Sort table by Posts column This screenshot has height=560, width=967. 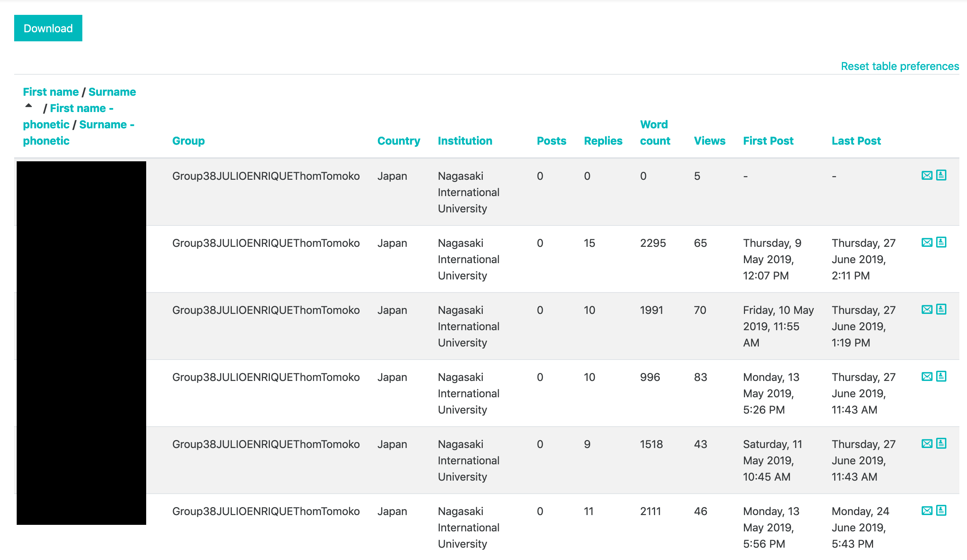[551, 141]
